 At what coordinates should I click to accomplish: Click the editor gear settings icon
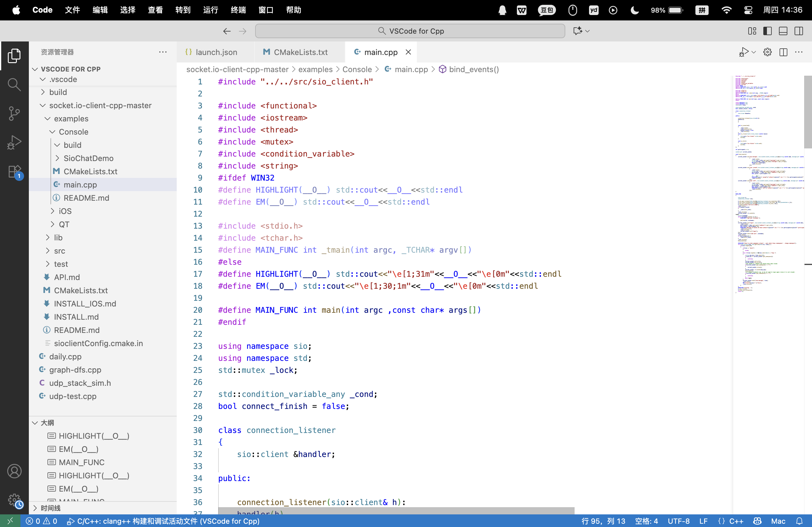[767, 52]
